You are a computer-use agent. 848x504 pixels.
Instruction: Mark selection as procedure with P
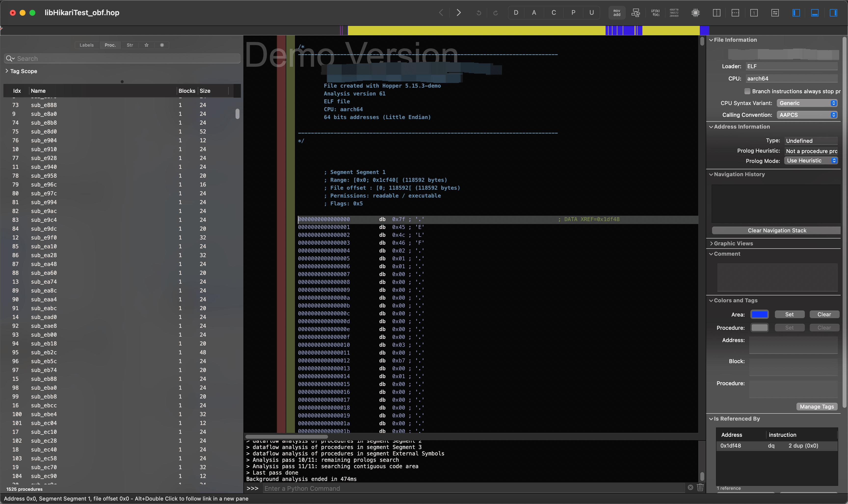[x=573, y=13]
